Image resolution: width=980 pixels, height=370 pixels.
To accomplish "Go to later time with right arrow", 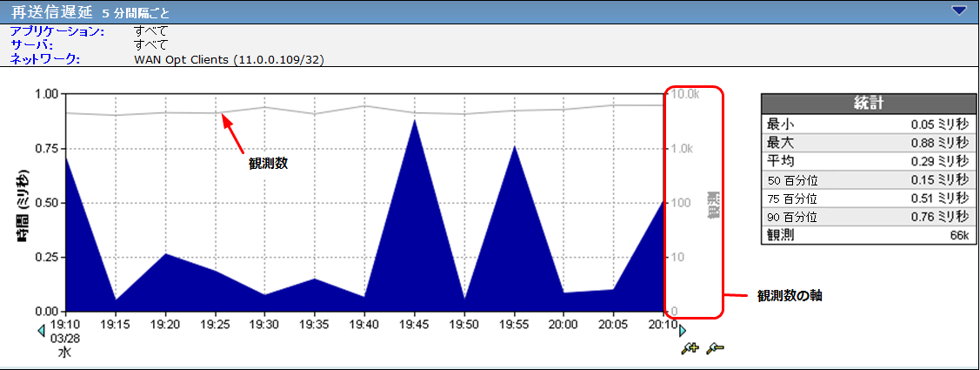I will pos(682,330).
